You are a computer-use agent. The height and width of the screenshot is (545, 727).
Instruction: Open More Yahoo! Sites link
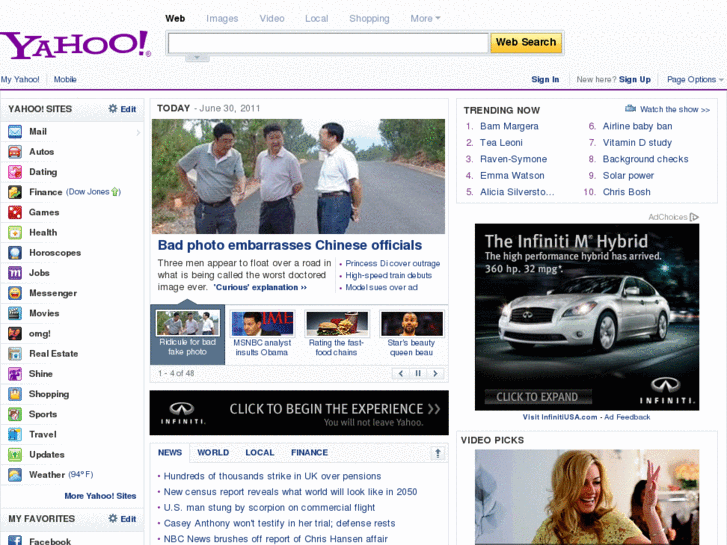click(x=100, y=496)
